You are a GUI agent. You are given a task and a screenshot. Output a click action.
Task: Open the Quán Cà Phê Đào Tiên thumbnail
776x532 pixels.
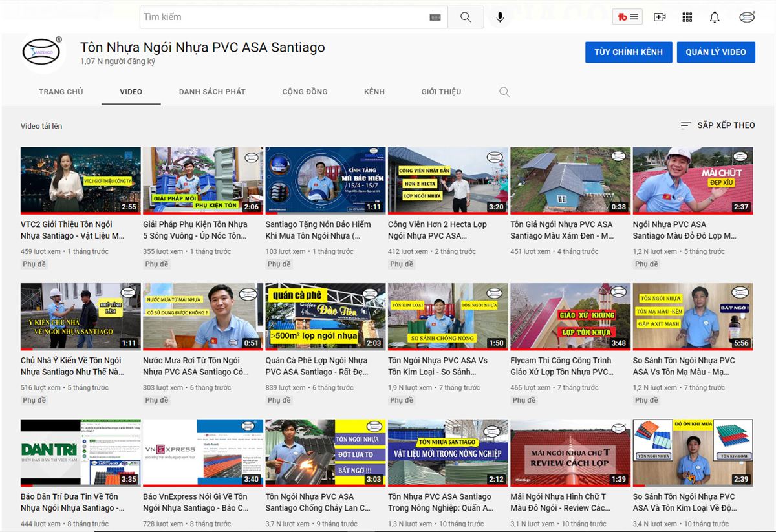[325, 317]
